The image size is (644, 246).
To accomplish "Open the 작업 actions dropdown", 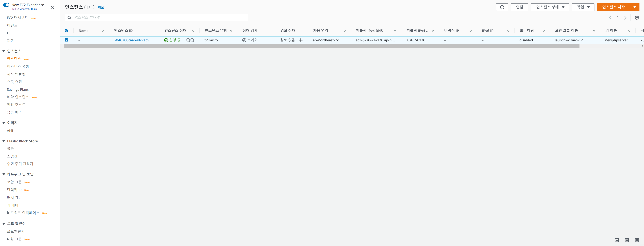I will 583,7.
